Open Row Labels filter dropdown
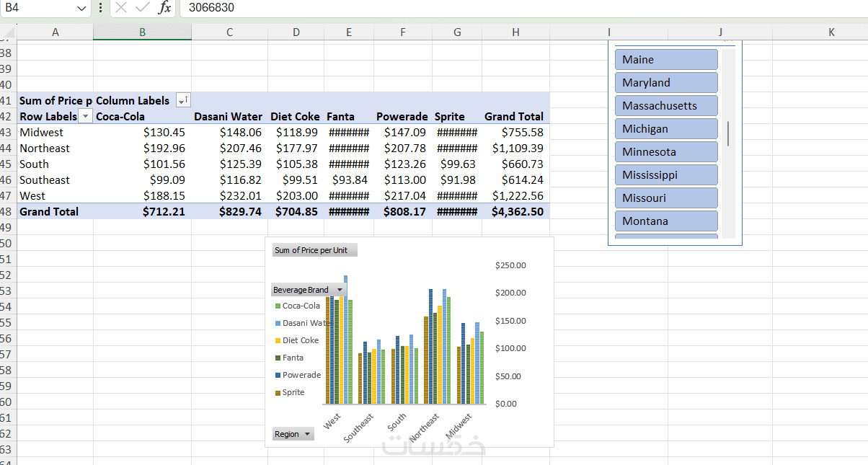The height and width of the screenshot is (465, 868). (x=86, y=116)
